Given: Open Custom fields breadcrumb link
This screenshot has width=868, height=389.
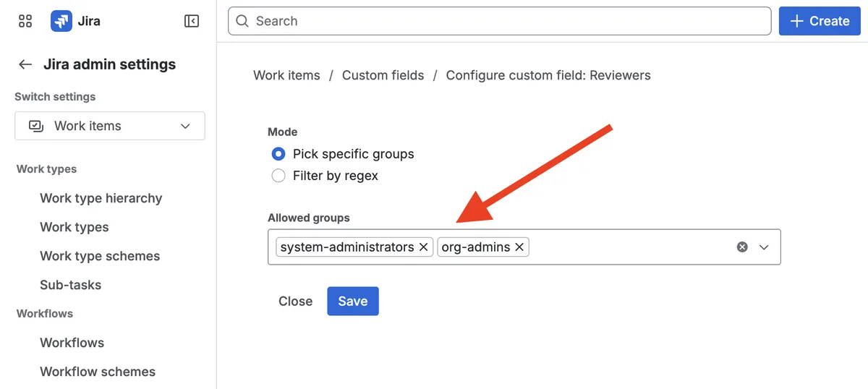Looking at the screenshot, I should 383,75.
